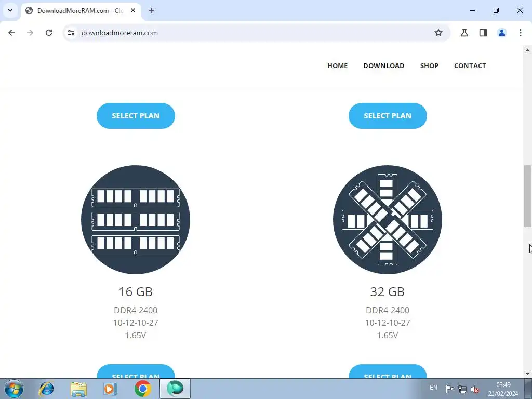Click the 32 GB crossed RAM icon

tap(388, 220)
